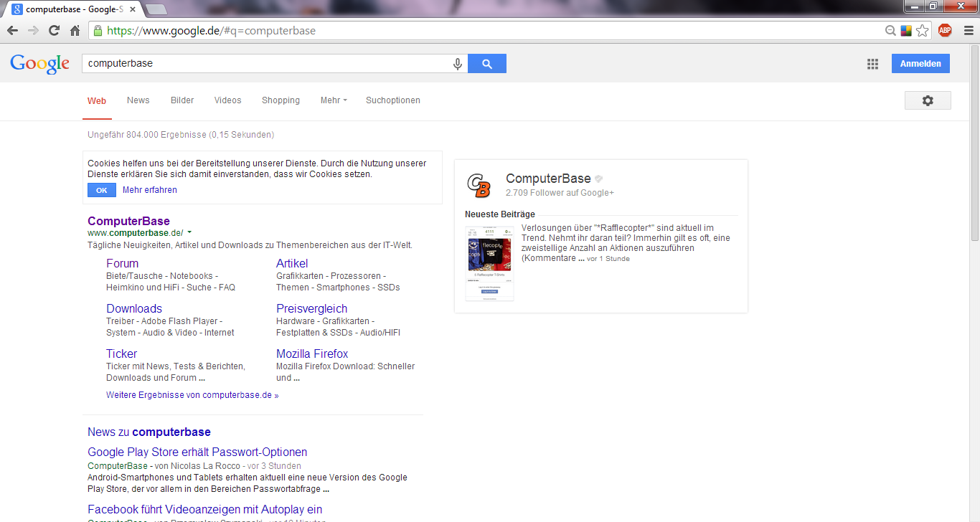
Task: Click the Anmelden sign-in button
Action: 920,63
